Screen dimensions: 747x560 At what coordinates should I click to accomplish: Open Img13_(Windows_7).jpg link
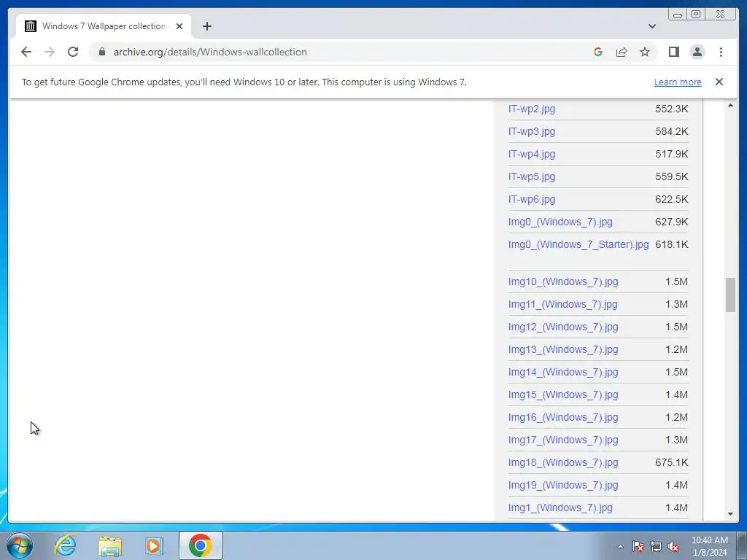tap(563, 349)
